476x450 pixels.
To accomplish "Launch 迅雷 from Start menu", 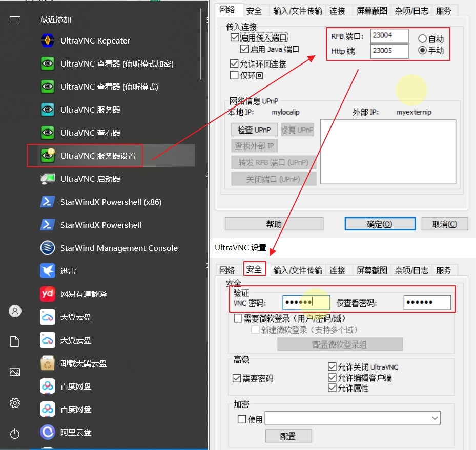I will click(68, 271).
